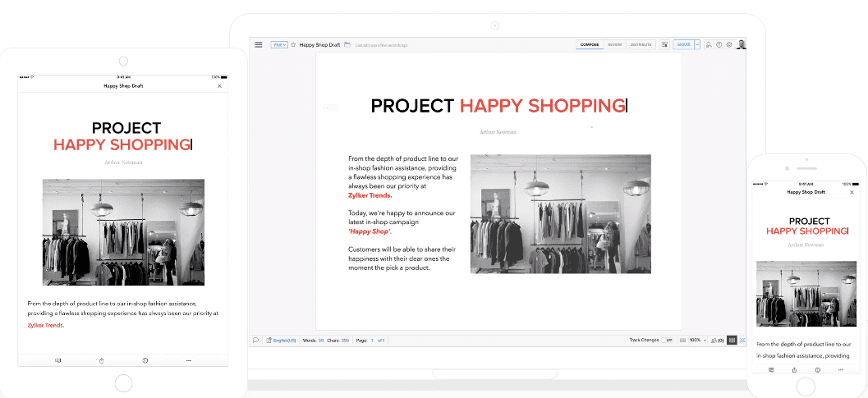Open the 100% zoom level dropdown
Image resolution: width=868 pixels, height=398 pixels.
point(698,340)
